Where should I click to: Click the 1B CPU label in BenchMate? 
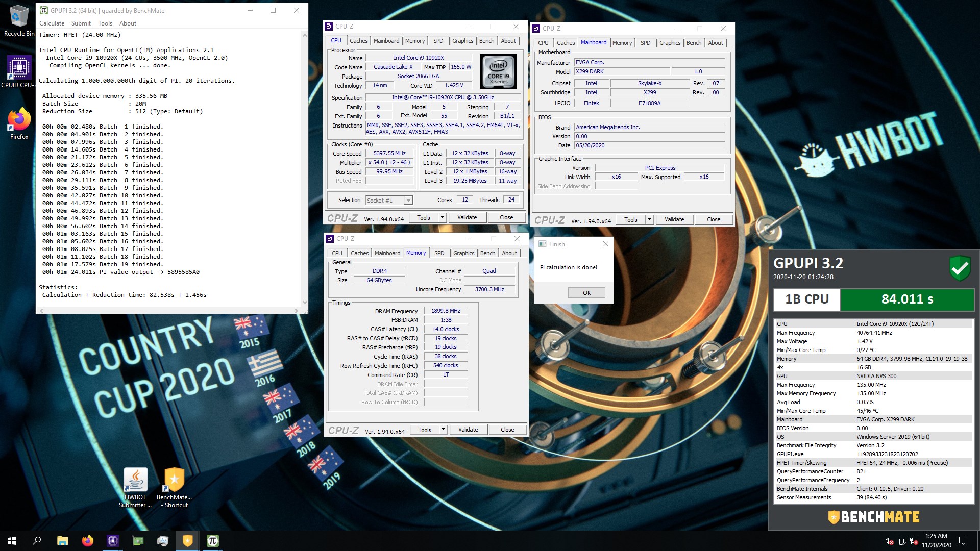coord(806,299)
